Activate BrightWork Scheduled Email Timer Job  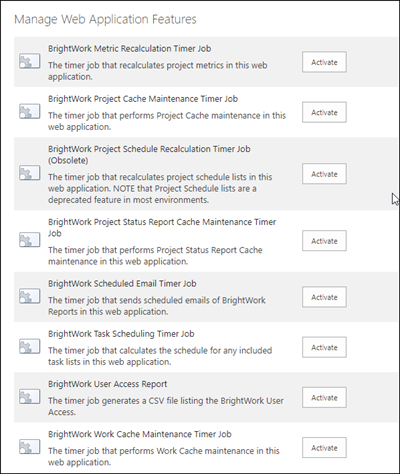click(x=324, y=297)
